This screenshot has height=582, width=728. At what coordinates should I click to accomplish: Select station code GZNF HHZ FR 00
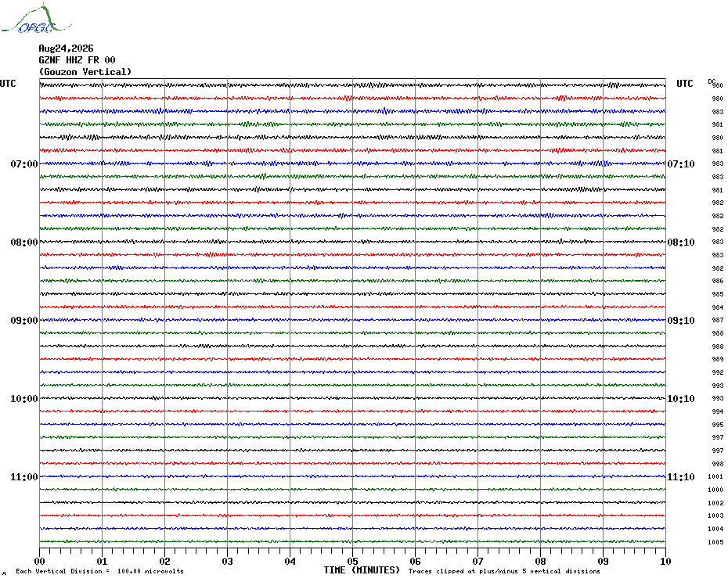pyautogui.click(x=77, y=60)
